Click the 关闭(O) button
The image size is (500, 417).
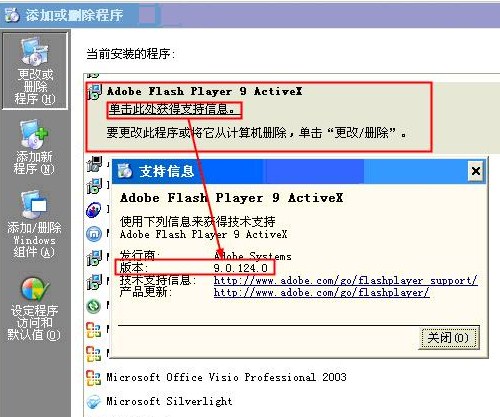point(449,338)
